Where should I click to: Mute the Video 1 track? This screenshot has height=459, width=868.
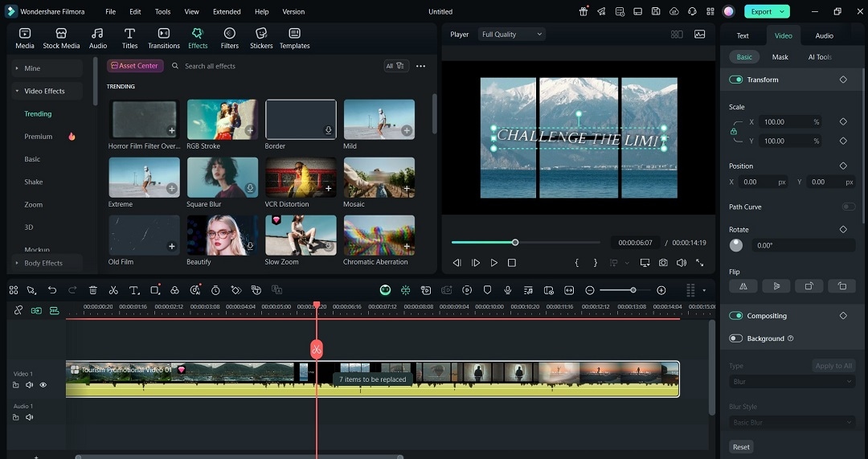(30, 385)
